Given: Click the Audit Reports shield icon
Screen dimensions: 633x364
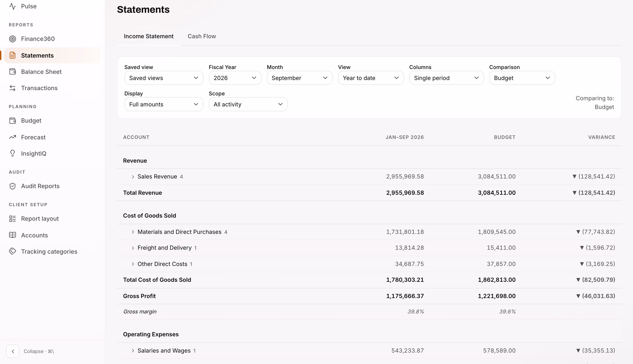Looking at the screenshot, I should pos(13,186).
